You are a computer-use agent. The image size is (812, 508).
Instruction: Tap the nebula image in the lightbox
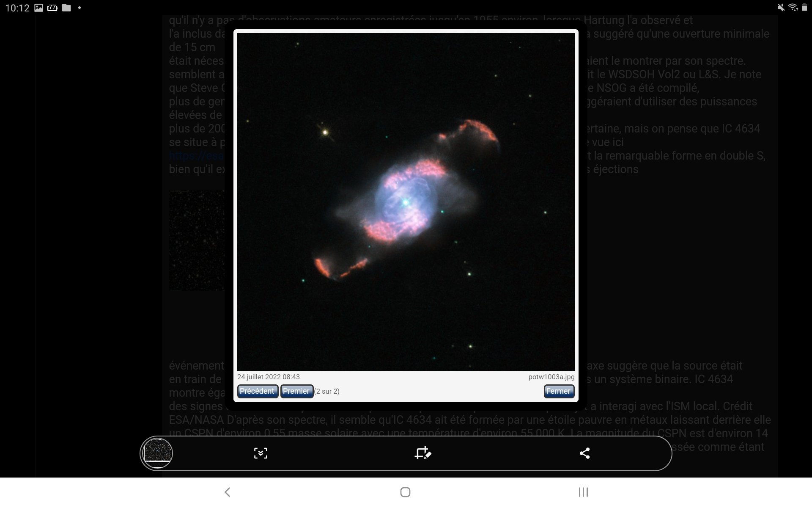406,202
